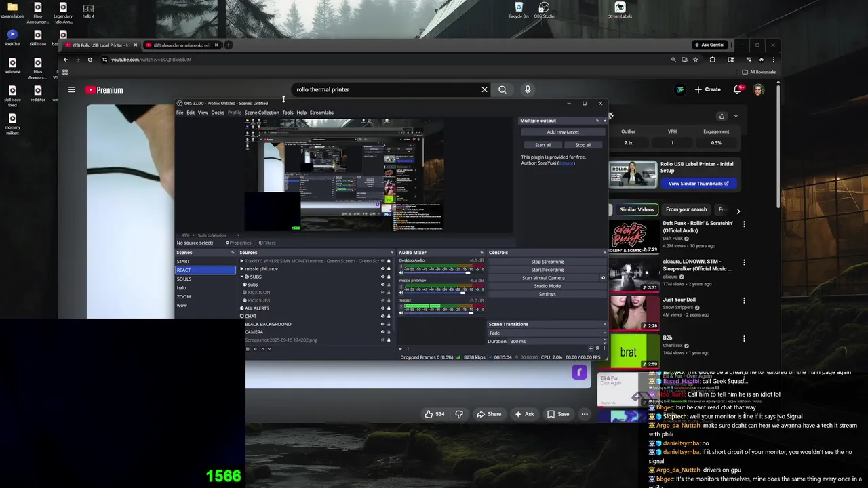Screen dimensions: 868x488
Task: Collapse the SUBS group in Sources
Action: [x=242, y=277]
